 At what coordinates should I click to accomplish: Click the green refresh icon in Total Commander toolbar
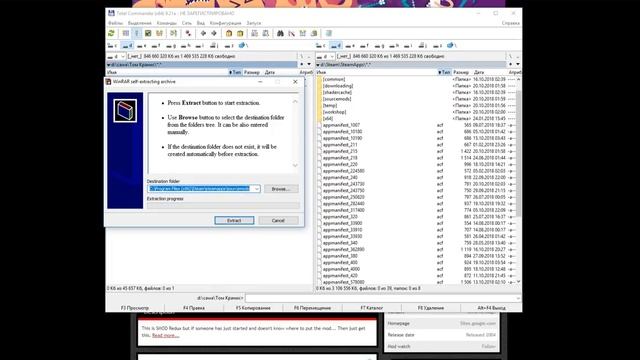tap(111, 33)
